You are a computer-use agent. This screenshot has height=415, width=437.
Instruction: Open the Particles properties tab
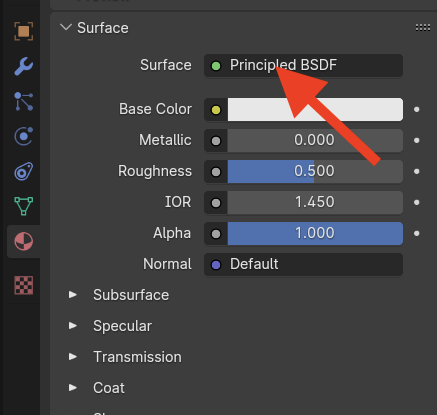tap(24, 101)
